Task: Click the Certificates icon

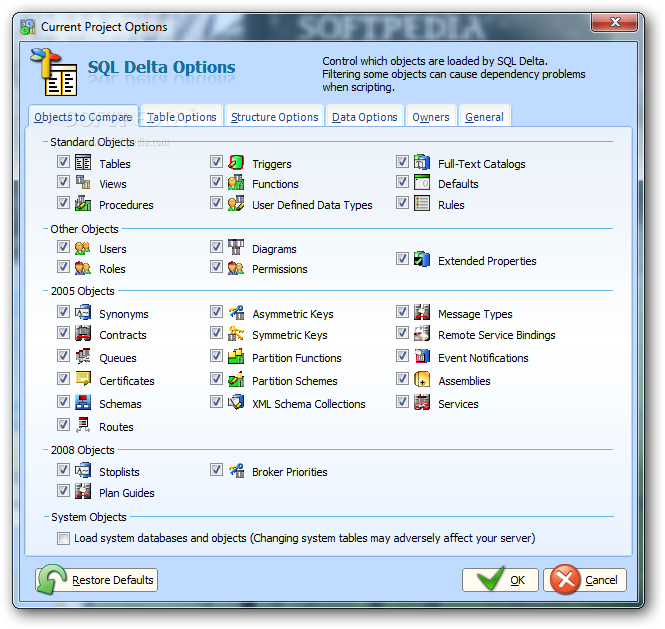Action: coord(83,380)
